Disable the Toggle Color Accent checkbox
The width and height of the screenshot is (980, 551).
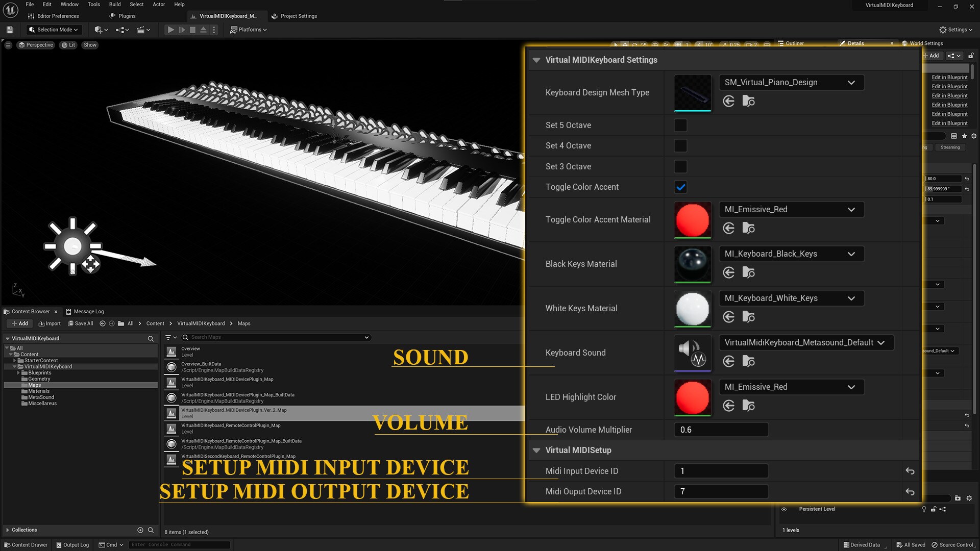[x=680, y=187]
